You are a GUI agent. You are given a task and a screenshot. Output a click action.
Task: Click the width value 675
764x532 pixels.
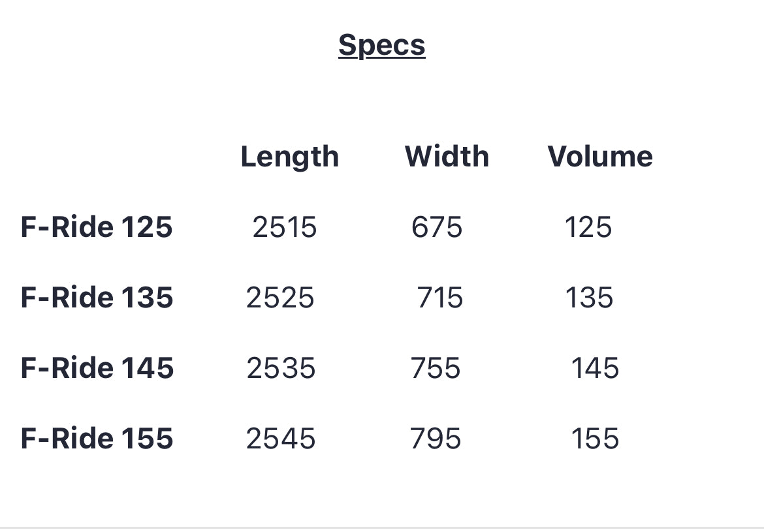(437, 227)
